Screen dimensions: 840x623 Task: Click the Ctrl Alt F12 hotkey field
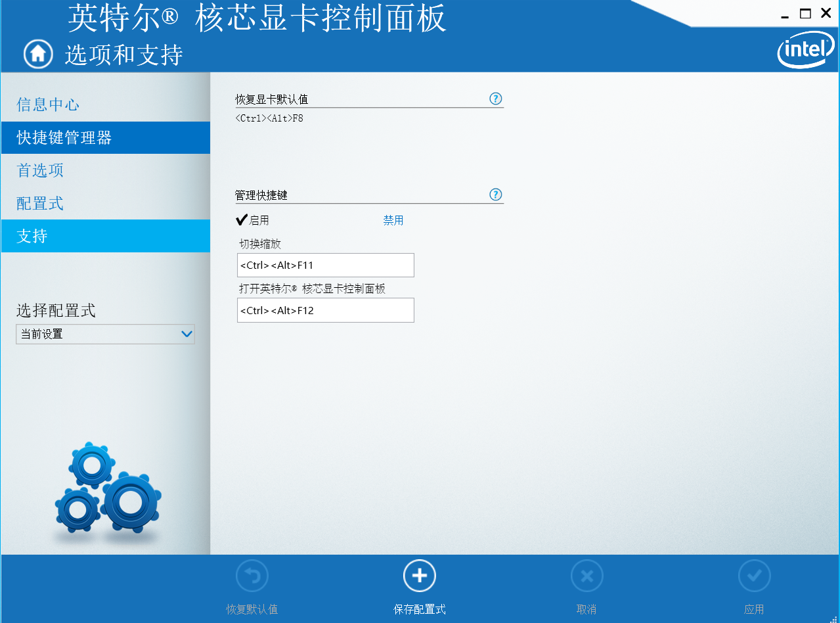click(x=325, y=310)
